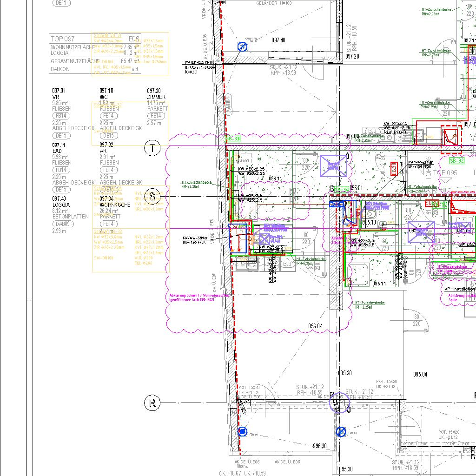This screenshot has width=476, height=476.
Task: Click the grid axis bubble labeled T
Action: 152,149
